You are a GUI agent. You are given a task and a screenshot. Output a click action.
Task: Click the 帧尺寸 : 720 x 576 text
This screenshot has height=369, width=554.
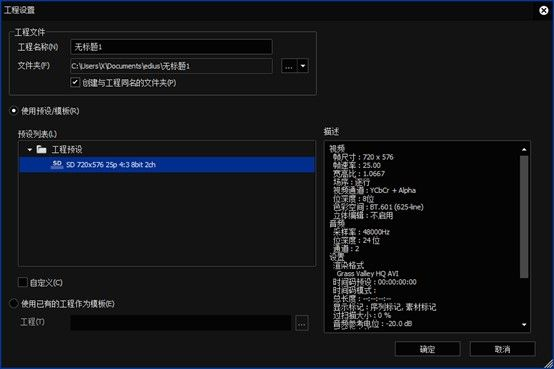point(363,157)
